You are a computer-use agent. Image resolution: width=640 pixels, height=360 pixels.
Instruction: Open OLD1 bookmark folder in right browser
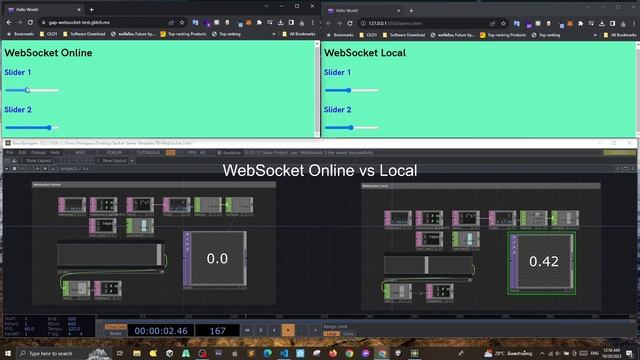point(368,35)
